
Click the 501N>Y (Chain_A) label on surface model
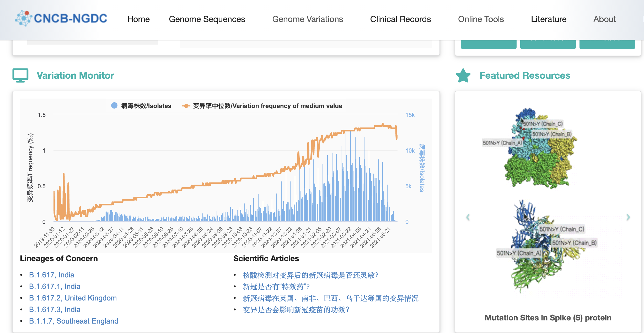(x=502, y=143)
